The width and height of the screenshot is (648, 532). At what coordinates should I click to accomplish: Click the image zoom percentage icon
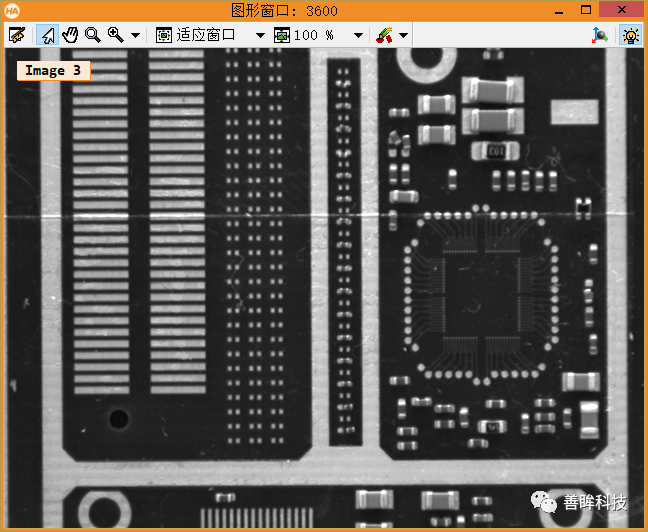tap(282, 35)
